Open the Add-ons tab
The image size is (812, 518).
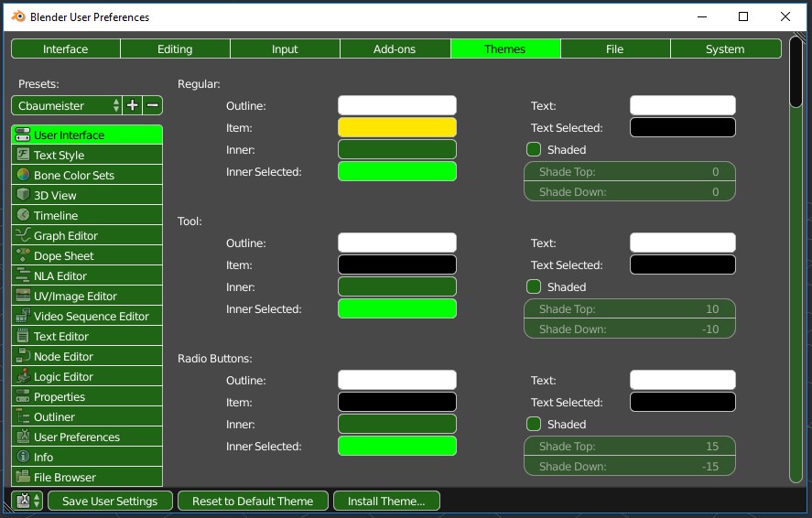[395, 49]
